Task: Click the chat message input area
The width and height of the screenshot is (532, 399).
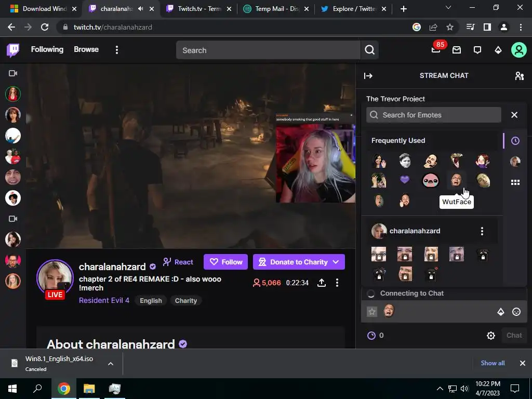Action: pos(445,312)
